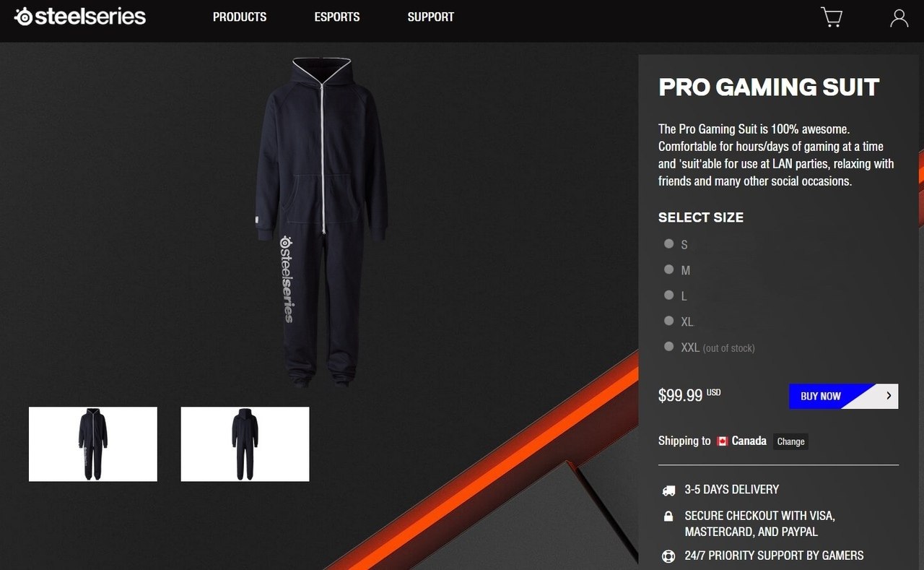Screen dimensions: 924x570
Task: Click the SteelSeries logo in header
Action: (80, 17)
